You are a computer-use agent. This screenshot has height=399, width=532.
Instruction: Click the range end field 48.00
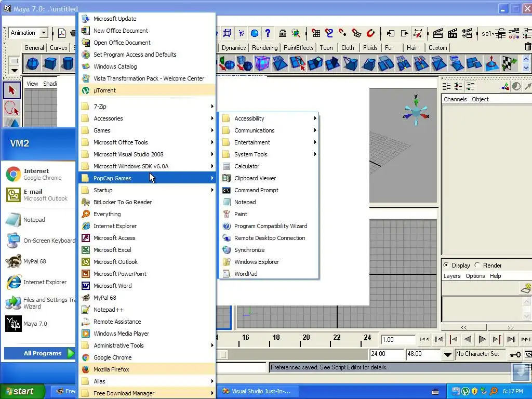(x=422, y=354)
